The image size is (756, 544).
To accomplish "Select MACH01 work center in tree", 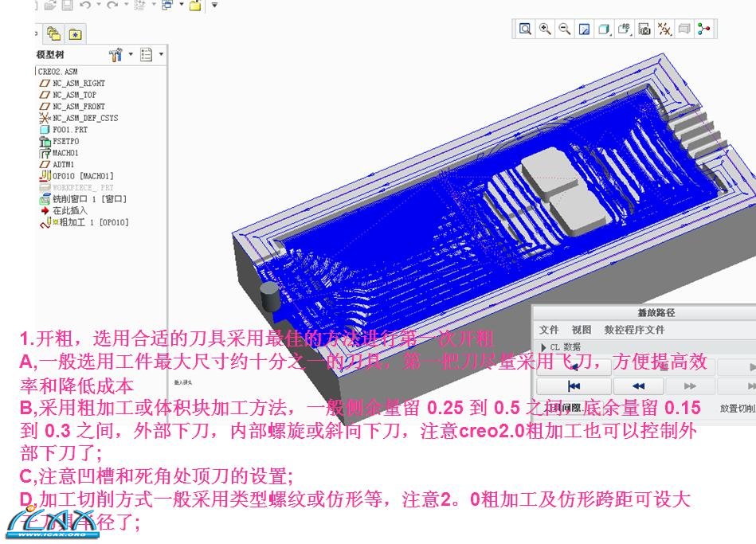I will coord(59,153).
